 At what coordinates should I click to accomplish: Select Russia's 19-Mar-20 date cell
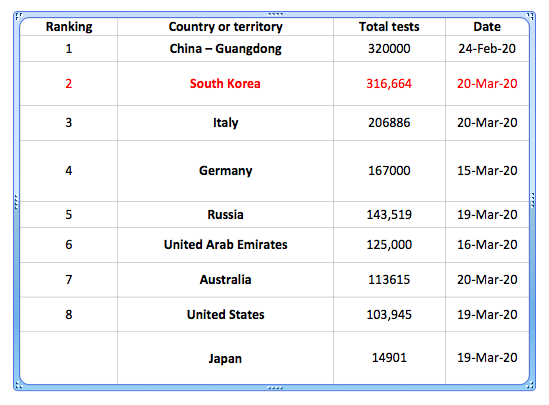tap(487, 215)
